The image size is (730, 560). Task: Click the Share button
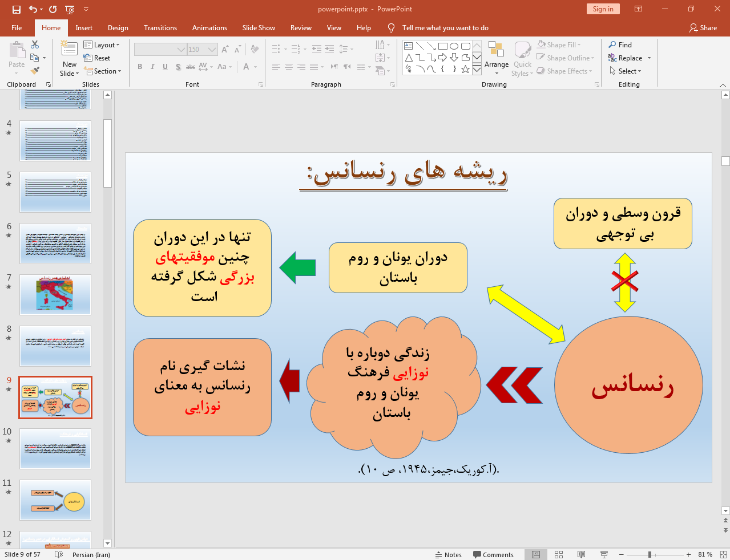coord(703,28)
